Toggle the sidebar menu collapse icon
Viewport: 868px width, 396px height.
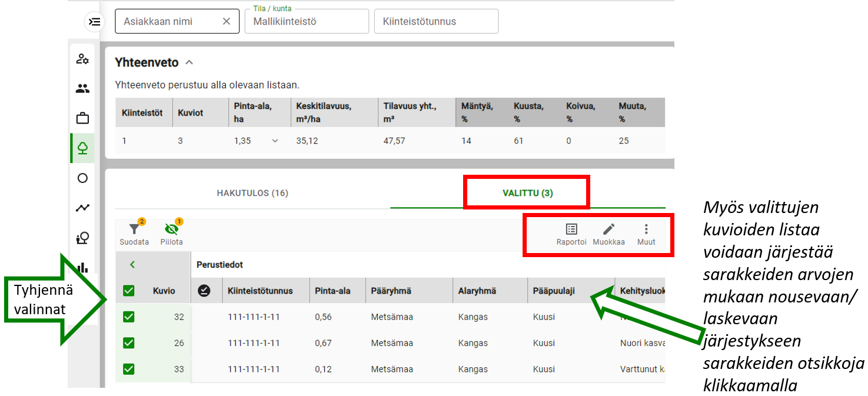(x=94, y=22)
